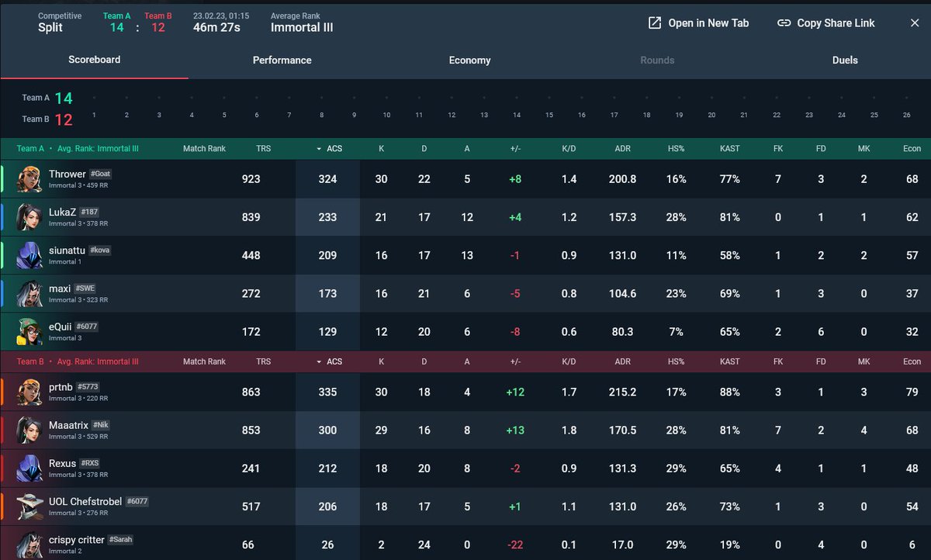Sort Team B by Econ header
Screen dimensions: 931x560
click(x=912, y=361)
